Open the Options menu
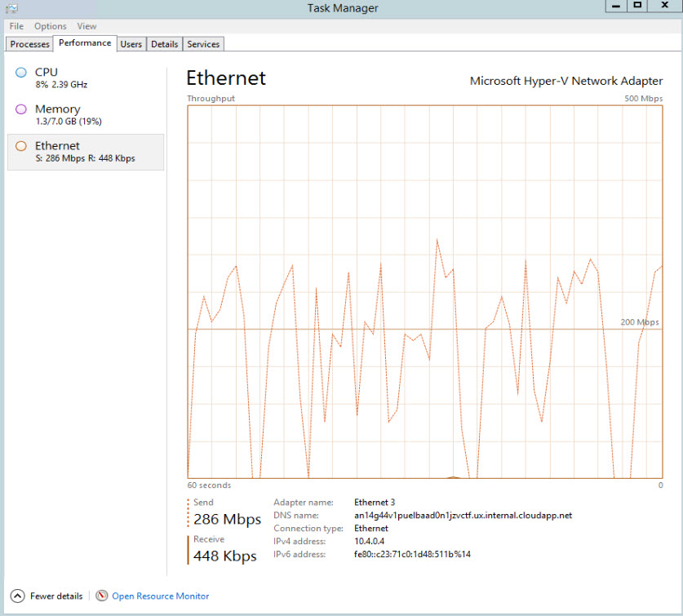Screen dimensions: 683x616 [50, 26]
